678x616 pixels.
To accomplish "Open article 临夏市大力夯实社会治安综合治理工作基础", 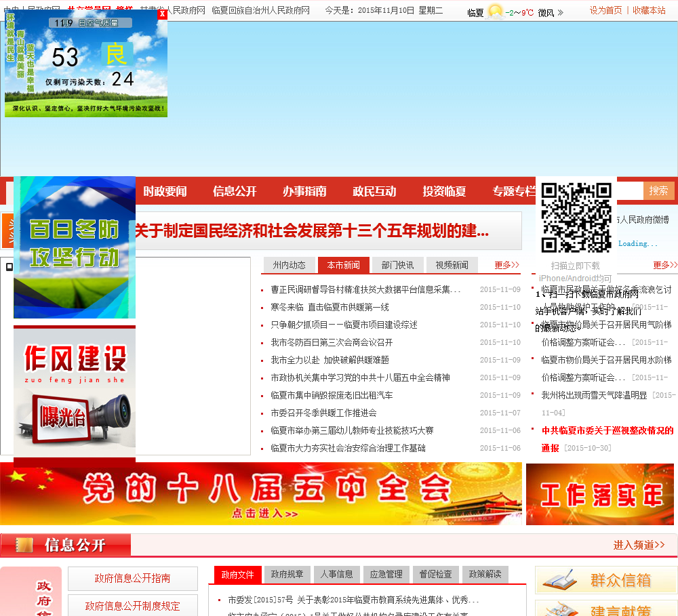I will [348, 448].
